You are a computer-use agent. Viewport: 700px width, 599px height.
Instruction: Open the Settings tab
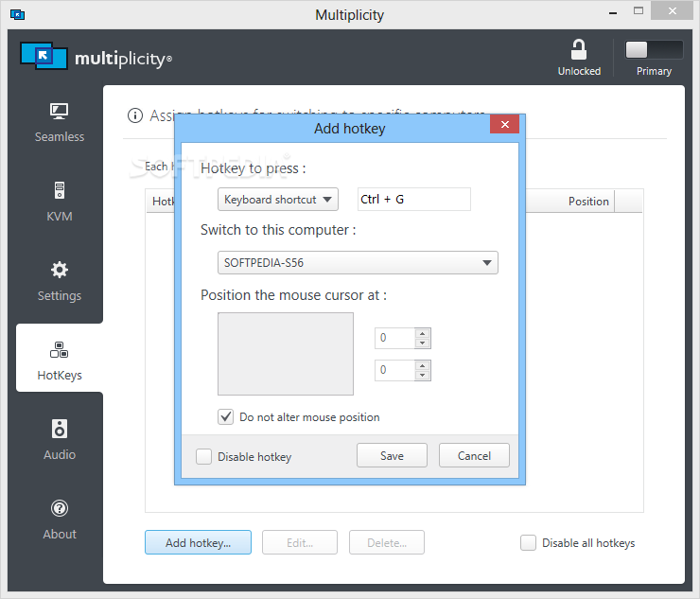coord(60,281)
